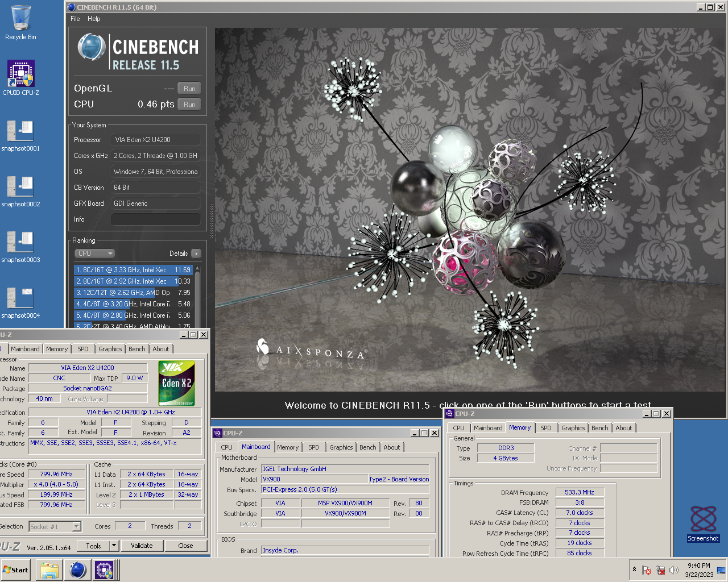Run the CPU benchmark
The height and width of the screenshot is (582, 728).
189,105
